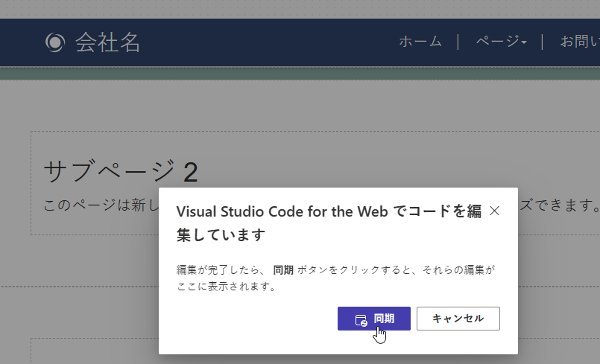This screenshot has width=600, height=364.
Task: Click the 会社名 site title
Action: tap(108, 42)
